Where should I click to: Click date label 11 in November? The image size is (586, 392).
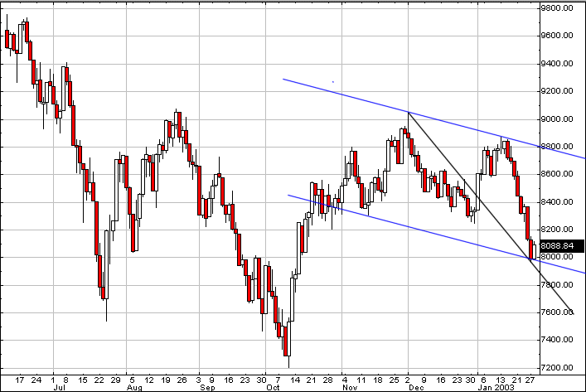(x=361, y=380)
